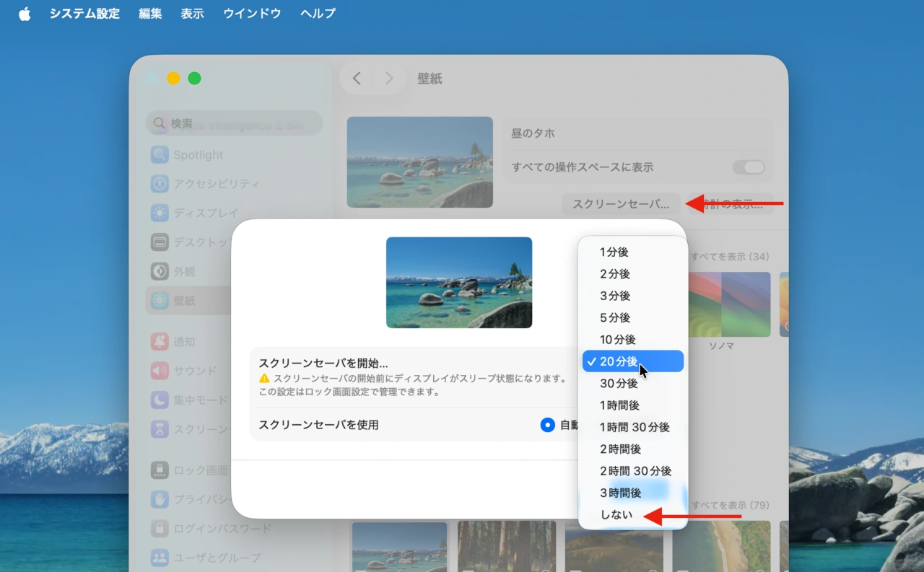This screenshot has width=924, height=572.
Task: Pick 5分後 from the open dropdown
Action: pos(614,317)
